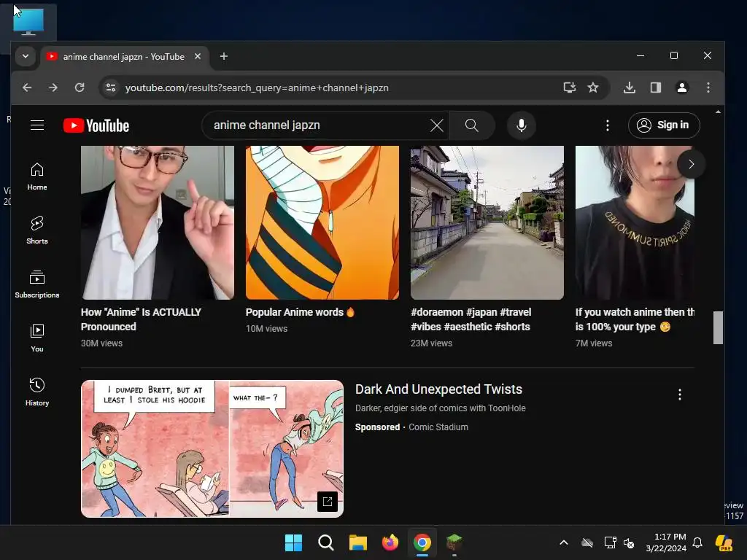Screen dimensions: 747x560
Task: Open the black t-shirt person Short thumbnail
Action: point(635,222)
